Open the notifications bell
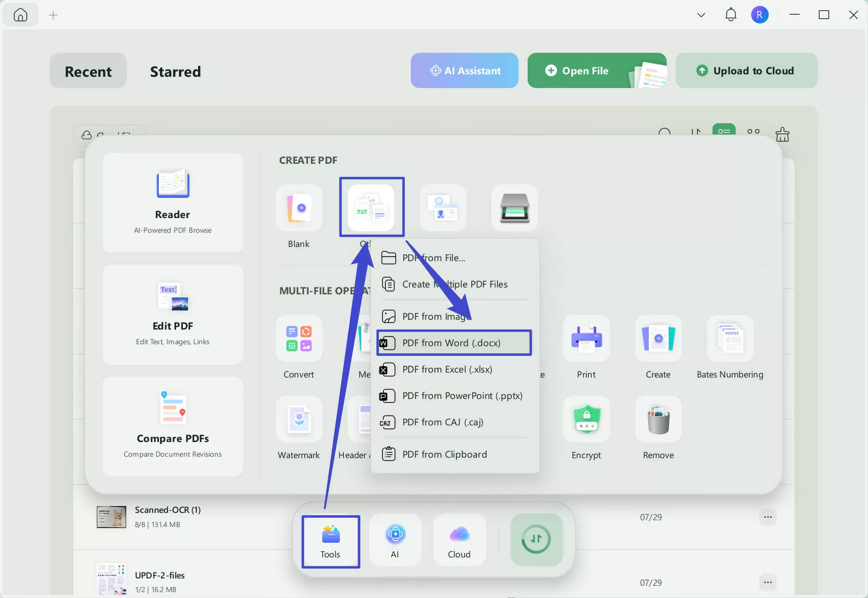 click(731, 15)
